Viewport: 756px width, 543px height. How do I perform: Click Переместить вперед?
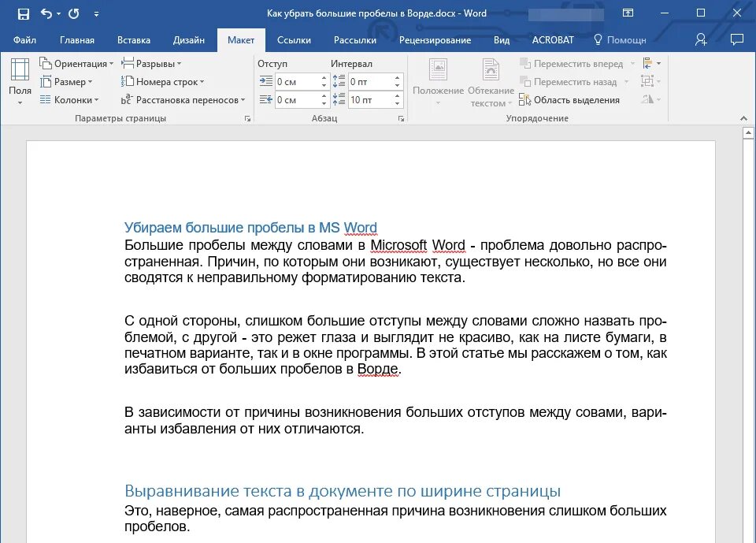(x=572, y=63)
